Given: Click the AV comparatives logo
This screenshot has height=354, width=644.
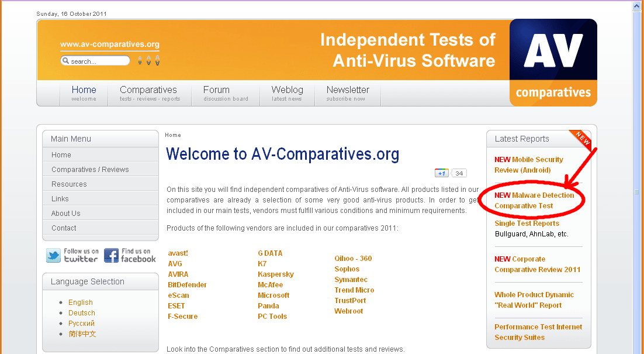Looking at the screenshot, I should coord(553,63).
